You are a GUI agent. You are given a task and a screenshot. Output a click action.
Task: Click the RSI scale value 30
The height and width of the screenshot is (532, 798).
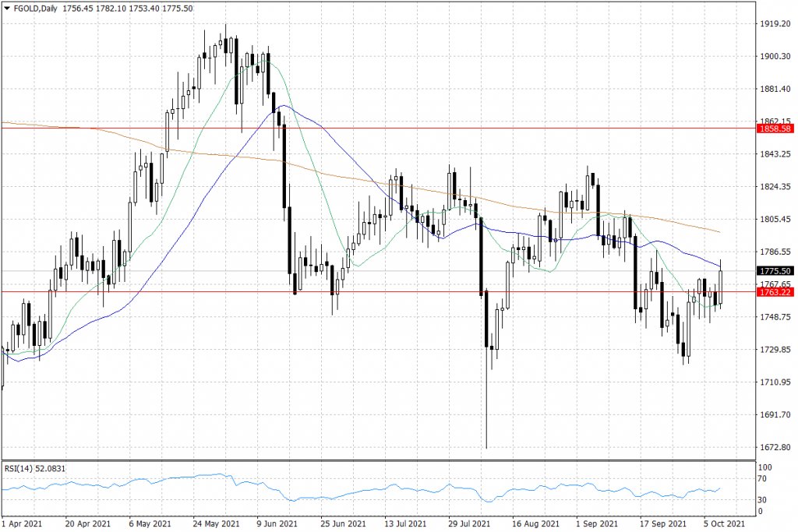[762, 500]
